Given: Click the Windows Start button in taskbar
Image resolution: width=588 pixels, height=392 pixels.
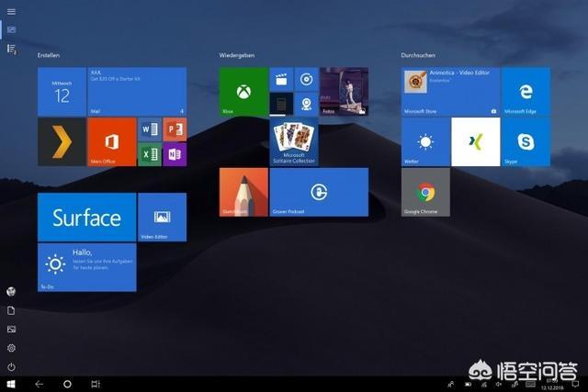Looking at the screenshot, I should (x=11, y=384).
